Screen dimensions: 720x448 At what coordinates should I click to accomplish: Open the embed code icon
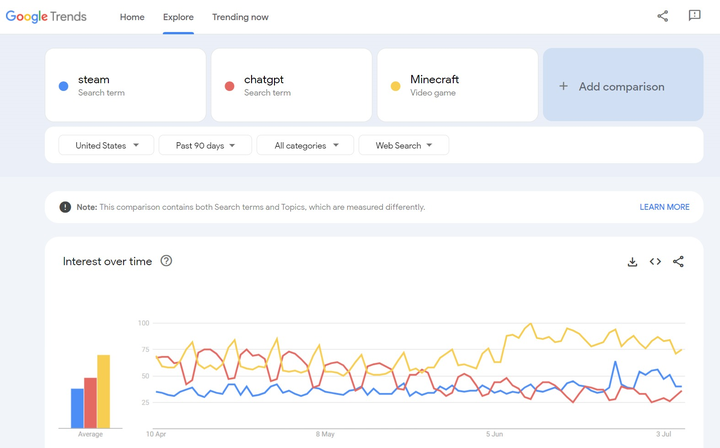point(655,262)
